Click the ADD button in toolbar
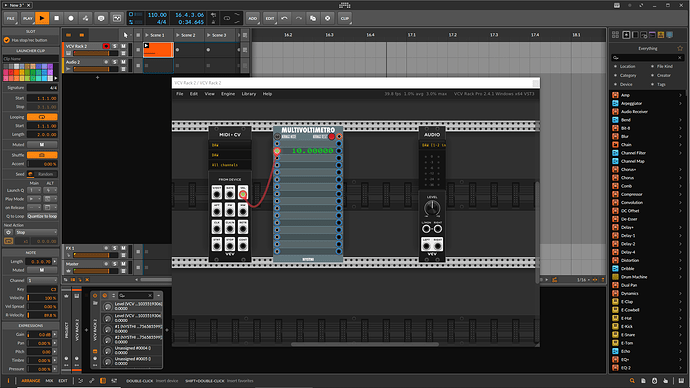Image resolution: width=690 pixels, height=388 pixels. [x=252, y=18]
